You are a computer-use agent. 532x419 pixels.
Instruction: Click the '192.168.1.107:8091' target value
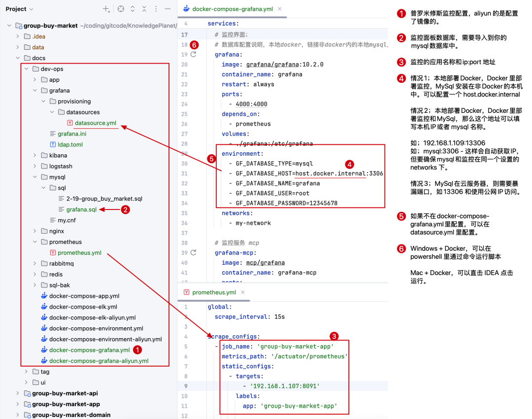point(285,386)
